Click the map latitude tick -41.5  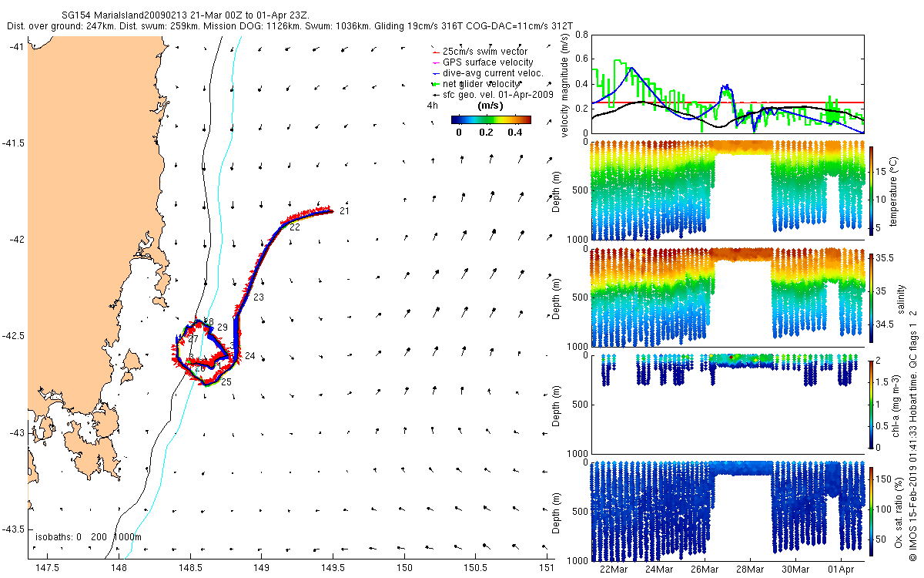click(12, 143)
